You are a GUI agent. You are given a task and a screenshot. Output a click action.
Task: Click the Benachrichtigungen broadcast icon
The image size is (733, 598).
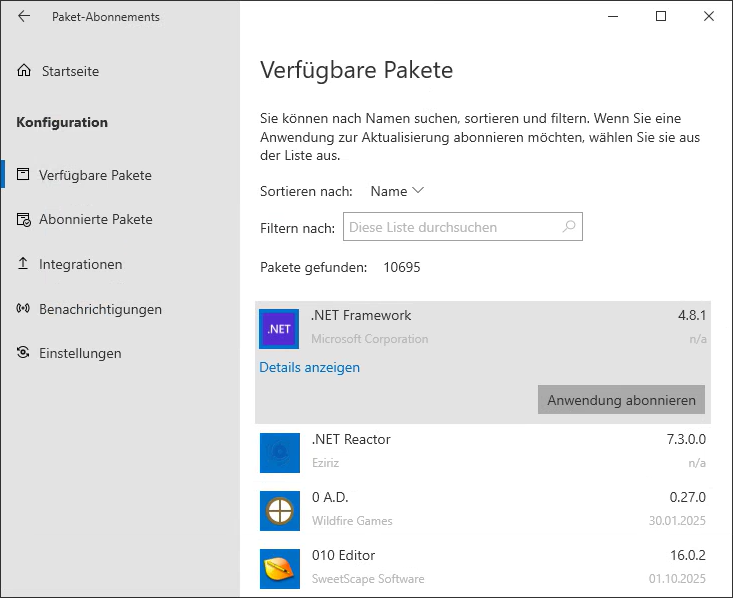(24, 309)
